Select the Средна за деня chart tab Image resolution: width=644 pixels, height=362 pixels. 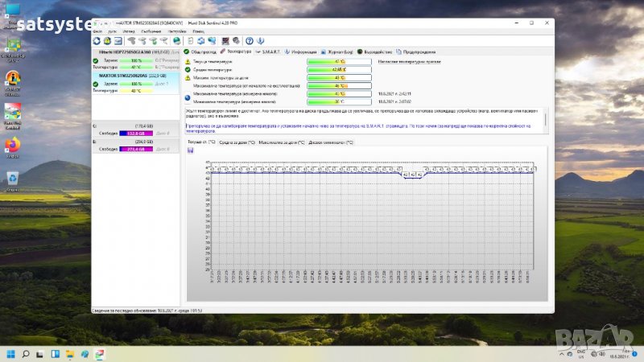[237, 142]
